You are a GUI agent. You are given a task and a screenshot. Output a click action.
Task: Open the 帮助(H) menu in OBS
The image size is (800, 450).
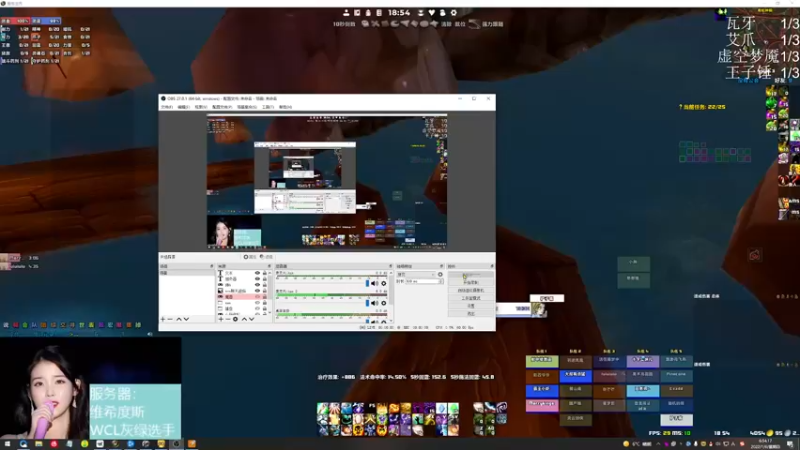coord(285,107)
